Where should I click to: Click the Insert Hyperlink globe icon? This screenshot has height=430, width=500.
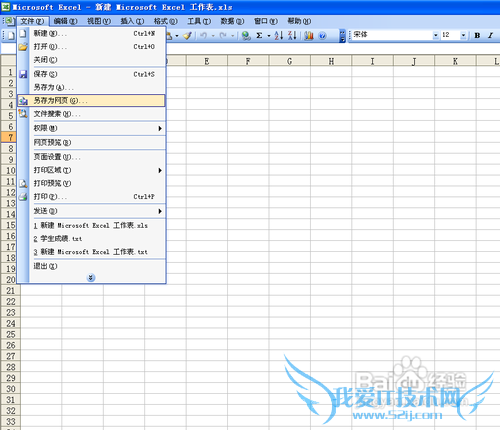pos(246,35)
